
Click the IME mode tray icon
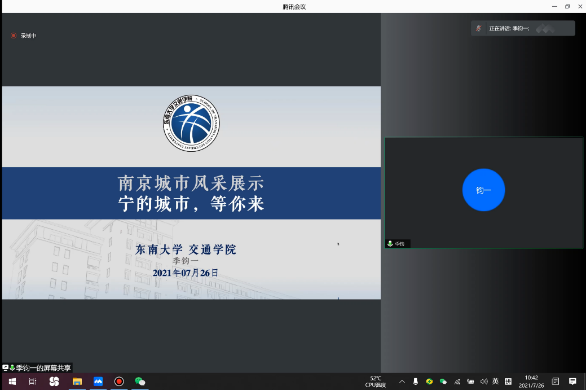[508, 381]
